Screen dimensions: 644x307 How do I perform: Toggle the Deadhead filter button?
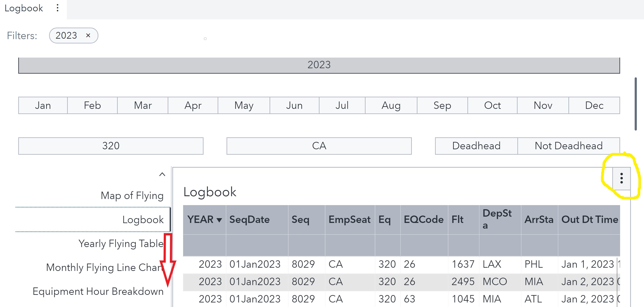pyautogui.click(x=476, y=146)
